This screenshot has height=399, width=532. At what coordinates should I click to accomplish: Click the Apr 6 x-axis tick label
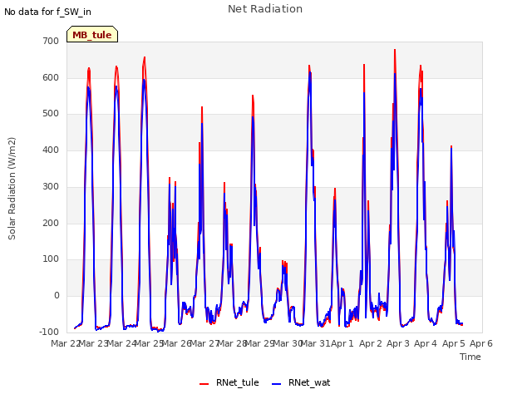coord(481,343)
